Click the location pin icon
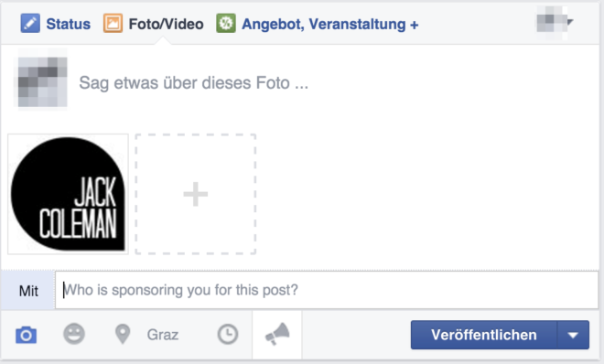Screen dimensions: 604x364 point(123,334)
